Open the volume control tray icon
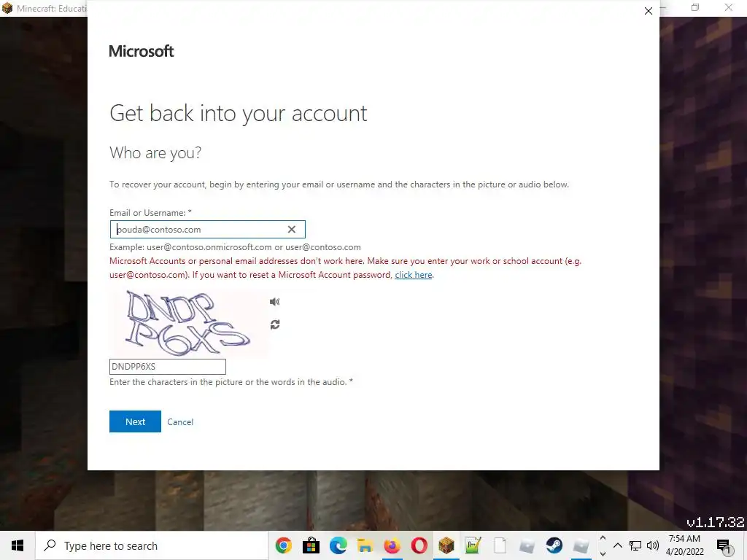The height and width of the screenshot is (560, 747). click(653, 545)
